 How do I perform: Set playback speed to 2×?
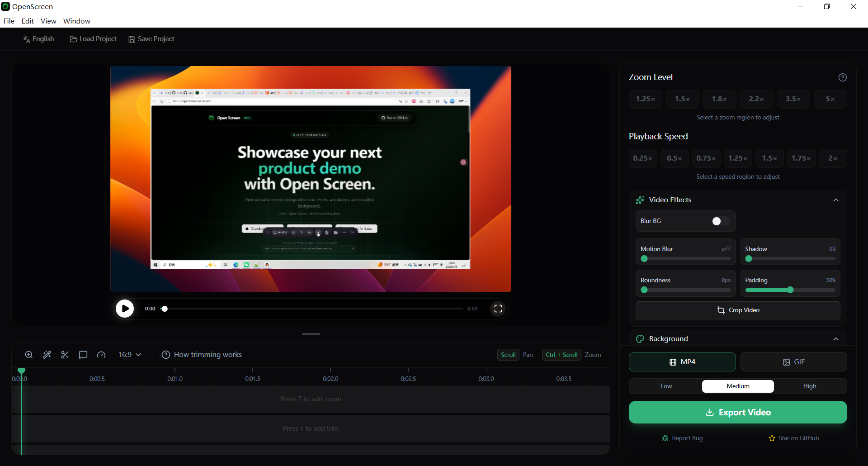click(833, 158)
